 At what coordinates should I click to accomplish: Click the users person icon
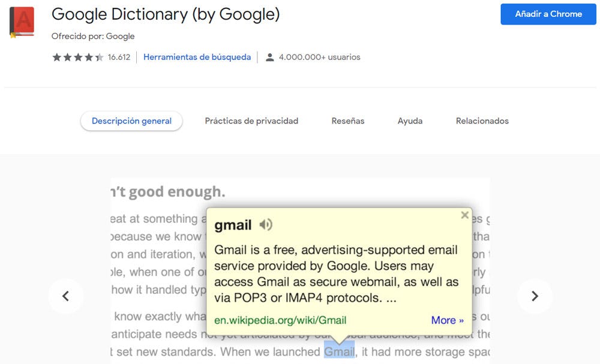270,58
